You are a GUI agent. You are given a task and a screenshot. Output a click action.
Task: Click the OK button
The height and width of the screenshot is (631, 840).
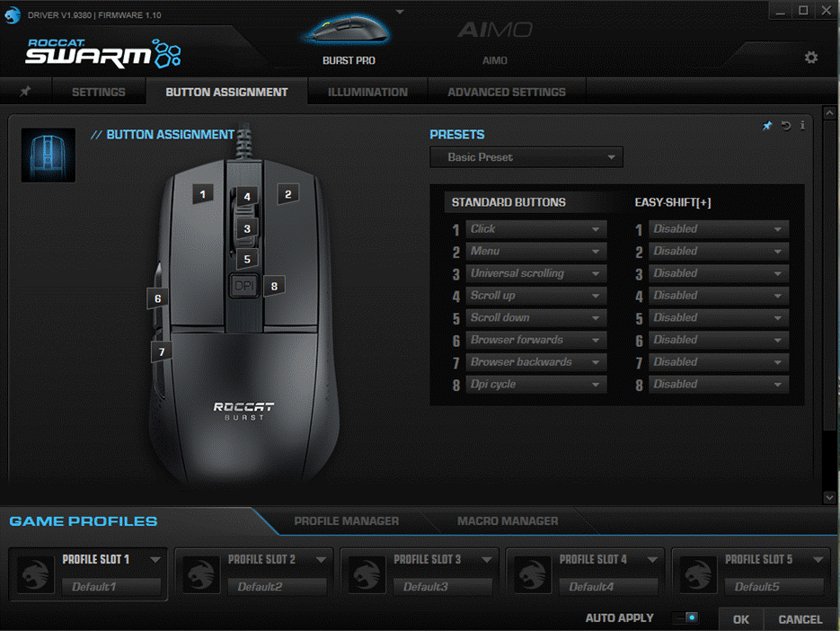coord(741,619)
